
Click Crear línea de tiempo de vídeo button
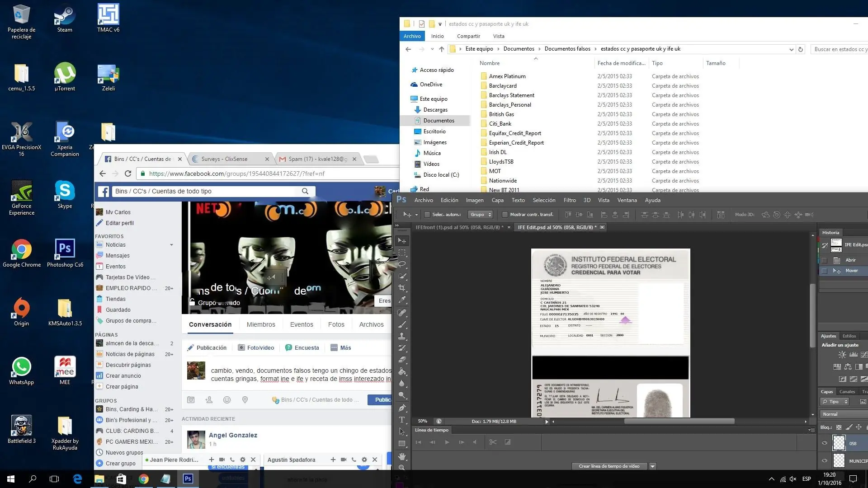click(x=609, y=466)
